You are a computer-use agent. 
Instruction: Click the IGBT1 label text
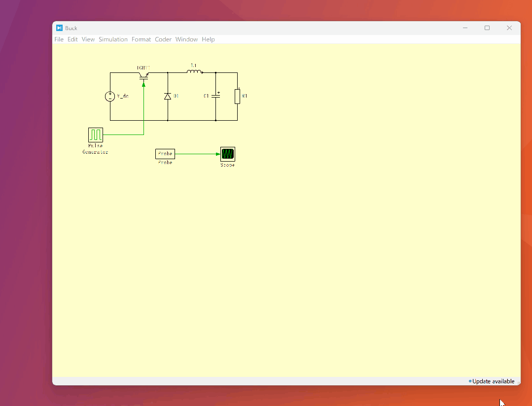tap(143, 68)
